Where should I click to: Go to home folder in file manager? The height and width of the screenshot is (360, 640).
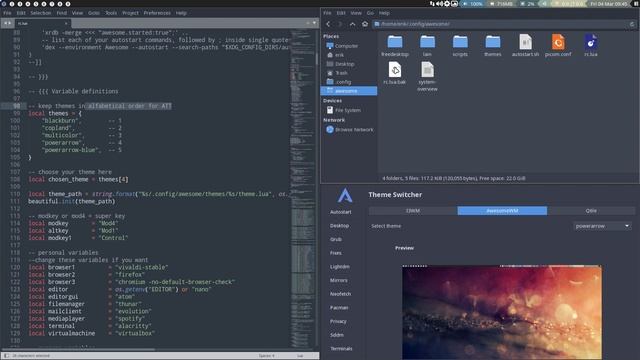coord(365,24)
